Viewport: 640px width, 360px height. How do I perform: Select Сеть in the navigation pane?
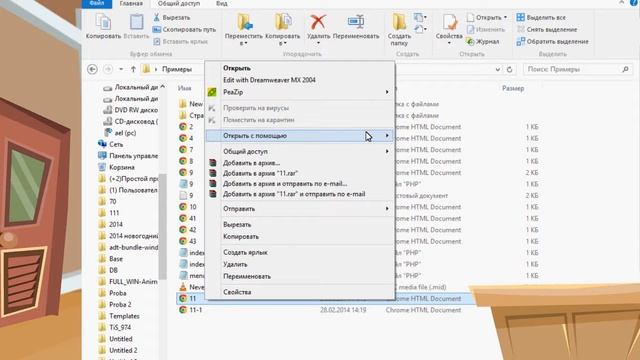tap(111, 144)
